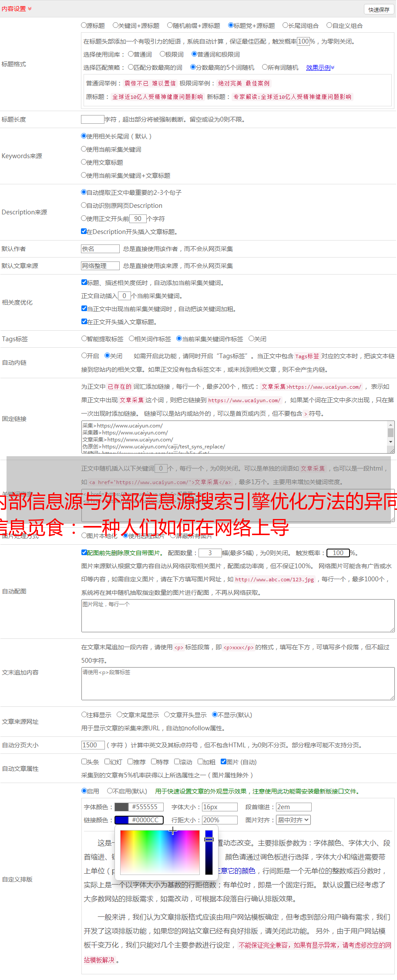Select 文章开头显示 source URL option
Image resolution: width=397 pixels, height=980 pixels.
(x=167, y=715)
